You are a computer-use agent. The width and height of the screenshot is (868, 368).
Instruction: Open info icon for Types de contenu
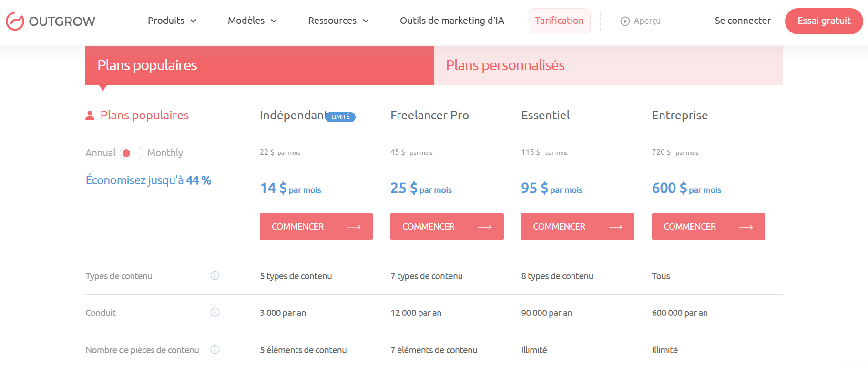point(215,275)
